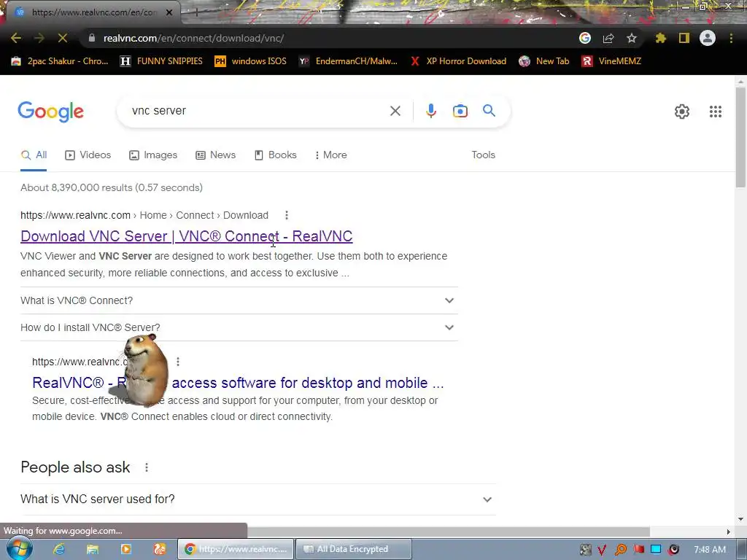The width and height of the screenshot is (747, 560).
Task: Click the 'About 8,390,000 results' text
Action: coord(112,187)
